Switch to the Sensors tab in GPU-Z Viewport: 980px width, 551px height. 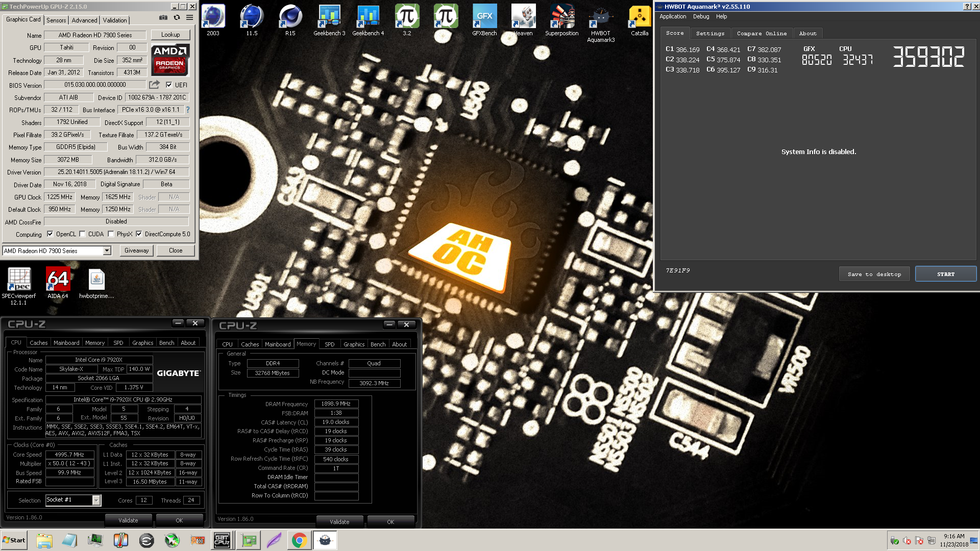point(56,20)
